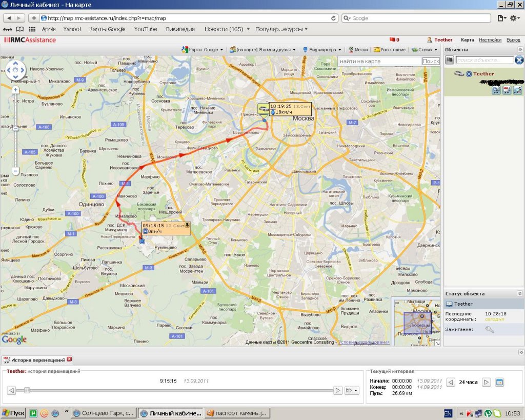This screenshot has width=525, height=420.
Task: Step the history playback backward
Action: (11, 390)
